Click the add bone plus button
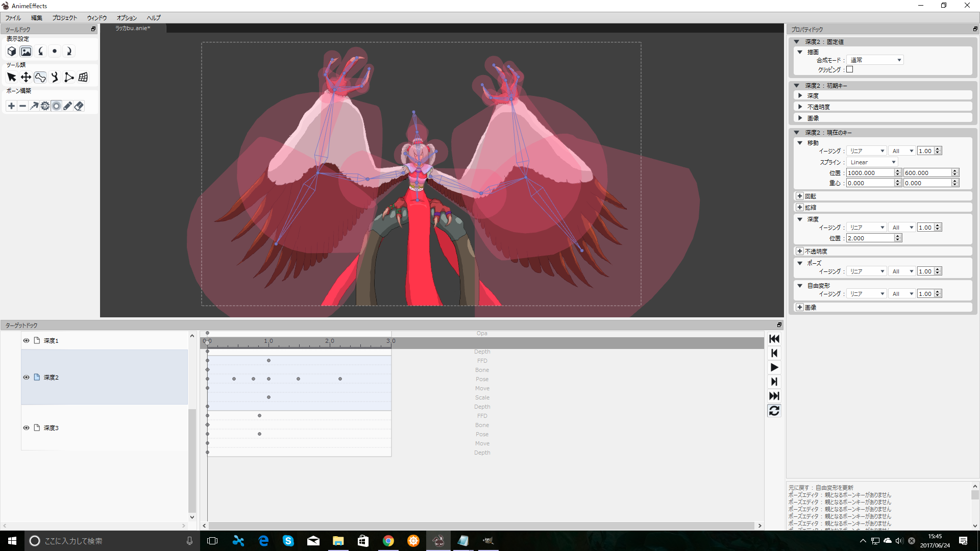 coord(11,106)
